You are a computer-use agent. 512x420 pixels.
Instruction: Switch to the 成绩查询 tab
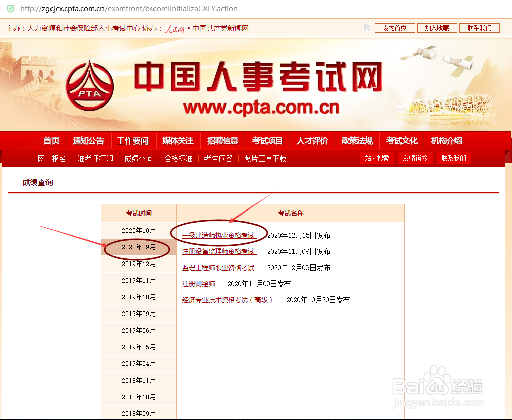tap(138, 158)
